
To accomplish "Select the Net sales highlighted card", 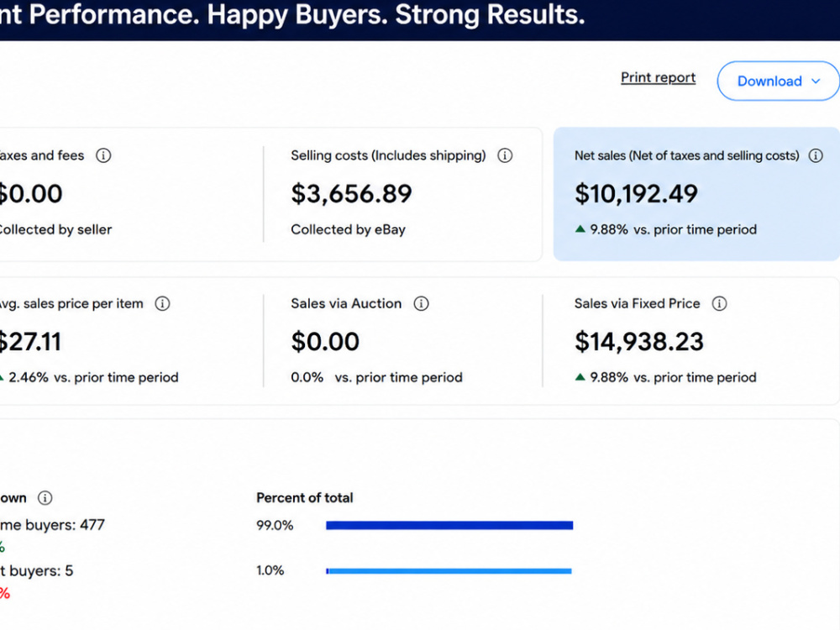I will (696, 194).
